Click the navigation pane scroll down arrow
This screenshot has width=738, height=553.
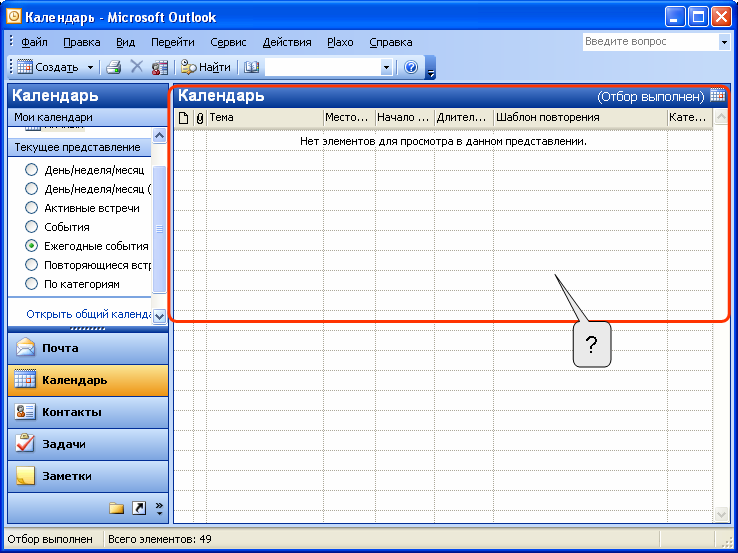tap(160, 316)
